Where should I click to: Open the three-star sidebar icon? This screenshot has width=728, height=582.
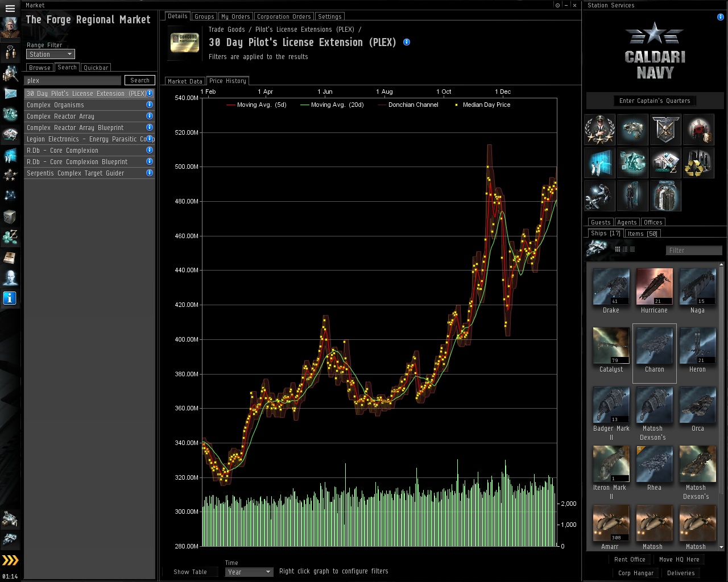10,176
